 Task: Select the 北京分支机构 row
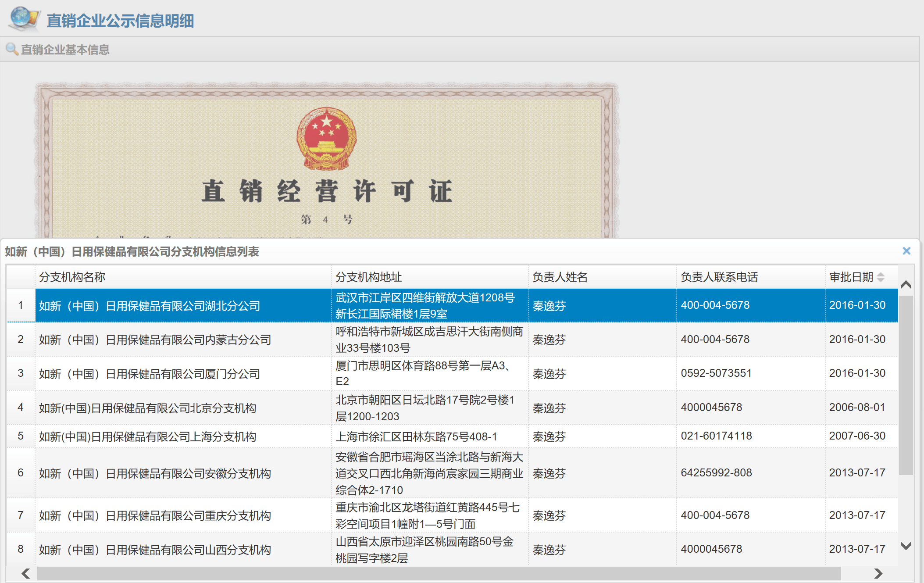point(452,408)
